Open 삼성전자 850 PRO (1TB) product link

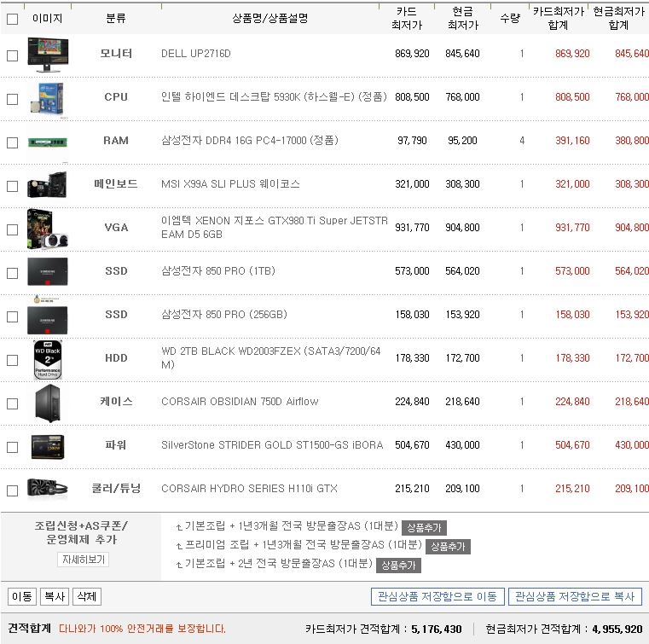[x=218, y=270]
